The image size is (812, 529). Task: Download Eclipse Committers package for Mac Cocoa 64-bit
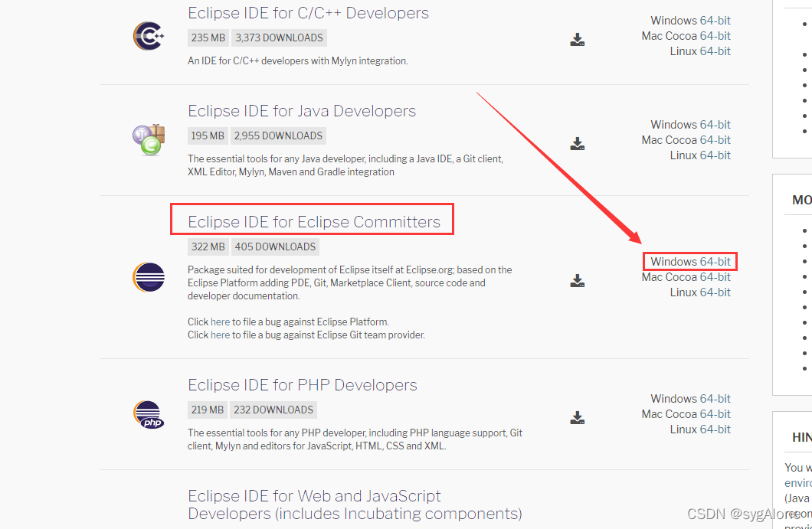point(715,277)
